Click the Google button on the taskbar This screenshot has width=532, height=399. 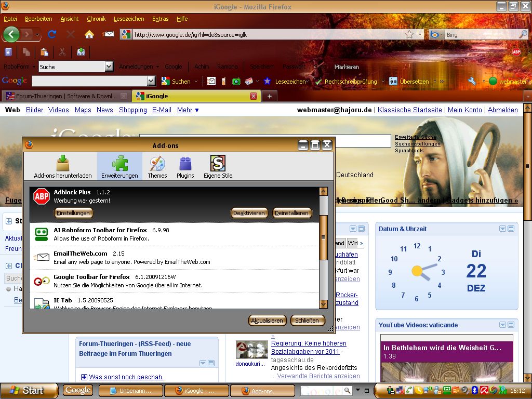(x=78, y=390)
